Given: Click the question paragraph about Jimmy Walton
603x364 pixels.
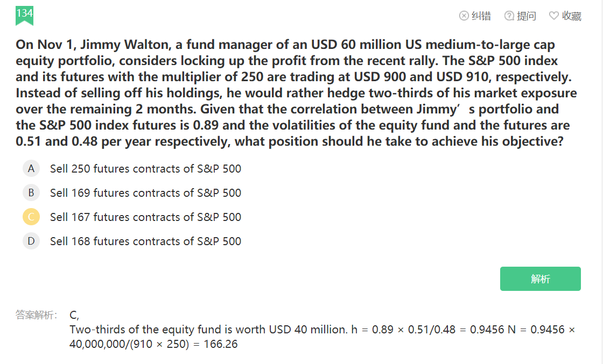Looking at the screenshot, I should click(x=296, y=93).
